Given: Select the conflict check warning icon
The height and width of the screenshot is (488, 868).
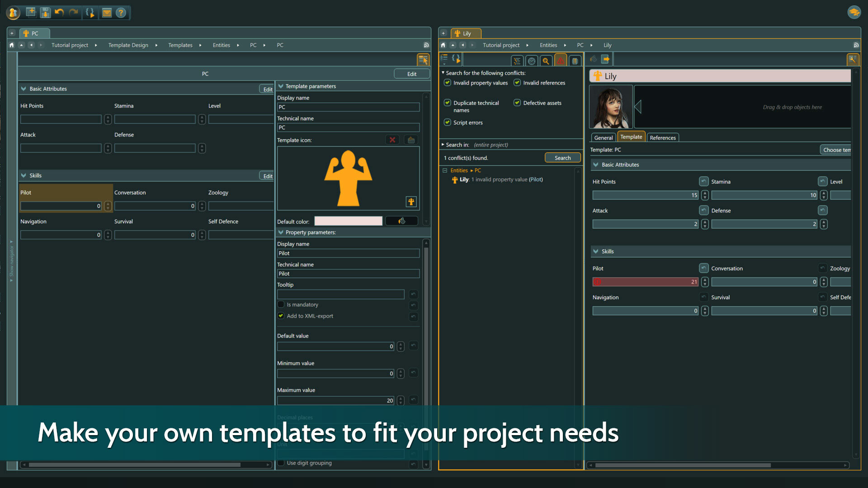Looking at the screenshot, I should click(561, 60).
